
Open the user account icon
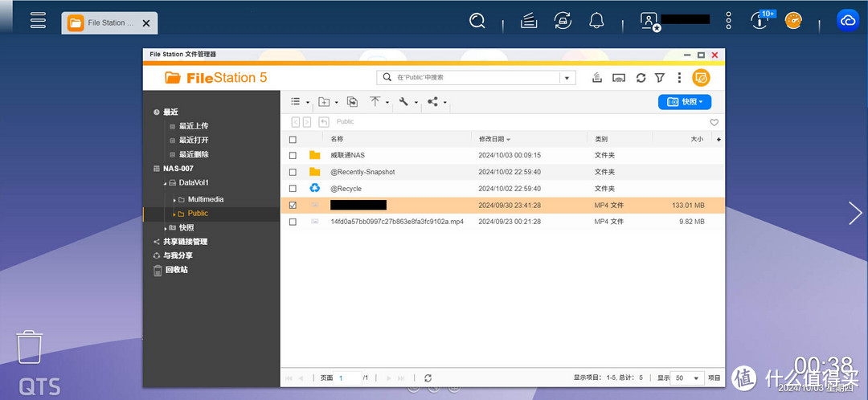pyautogui.click(x=649, y=21)
